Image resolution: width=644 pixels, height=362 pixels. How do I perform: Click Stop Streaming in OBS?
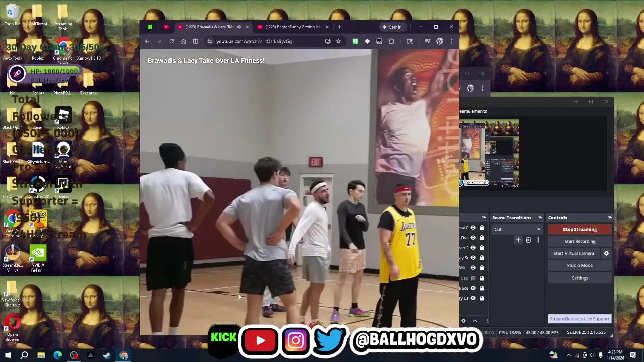click(x=580, y=229)
